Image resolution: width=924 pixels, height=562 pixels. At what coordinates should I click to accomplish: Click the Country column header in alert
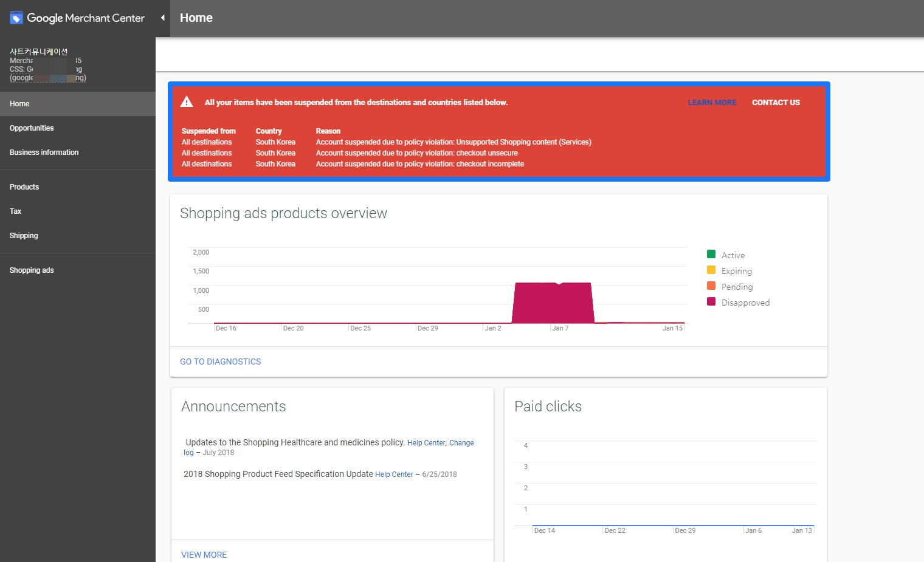tap(269, 131)
